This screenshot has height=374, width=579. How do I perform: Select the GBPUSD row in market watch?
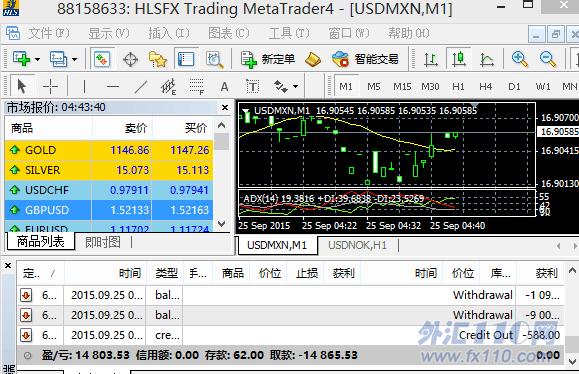coord(109,210)
